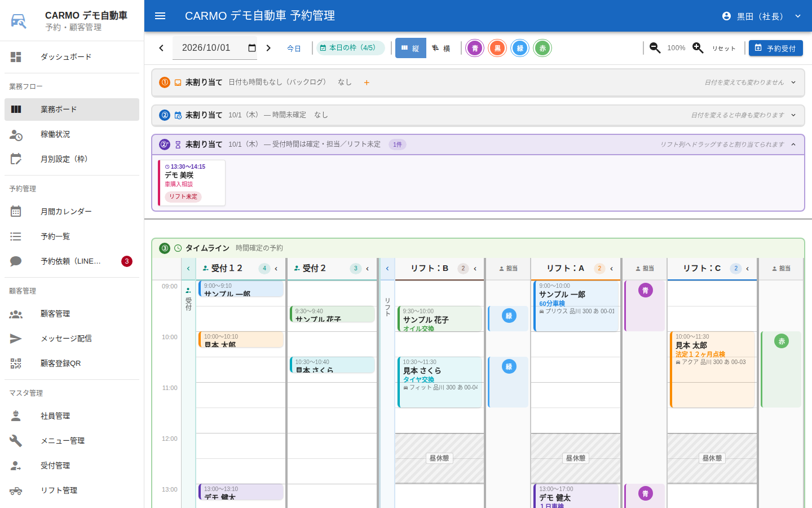The height and width of the screenshot is (508, 812).
Task: Switch to 横 horizontal view
Action: pyautogui.click(x=442, y=48)
